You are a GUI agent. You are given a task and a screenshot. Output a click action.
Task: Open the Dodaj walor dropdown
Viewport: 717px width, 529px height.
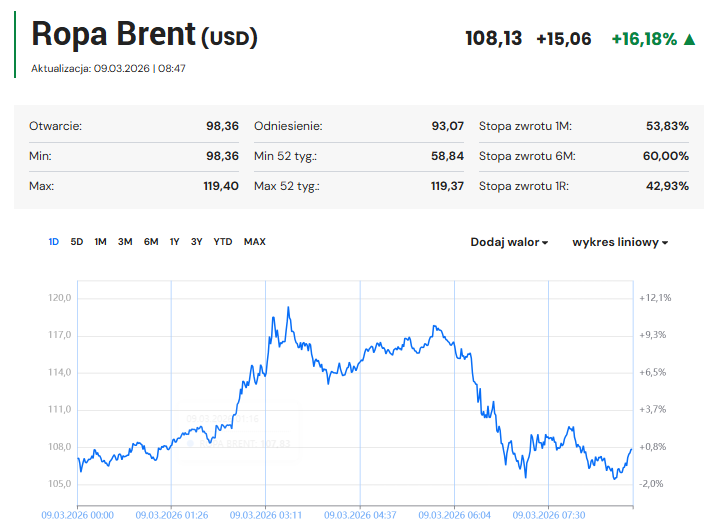click(509, 242)
